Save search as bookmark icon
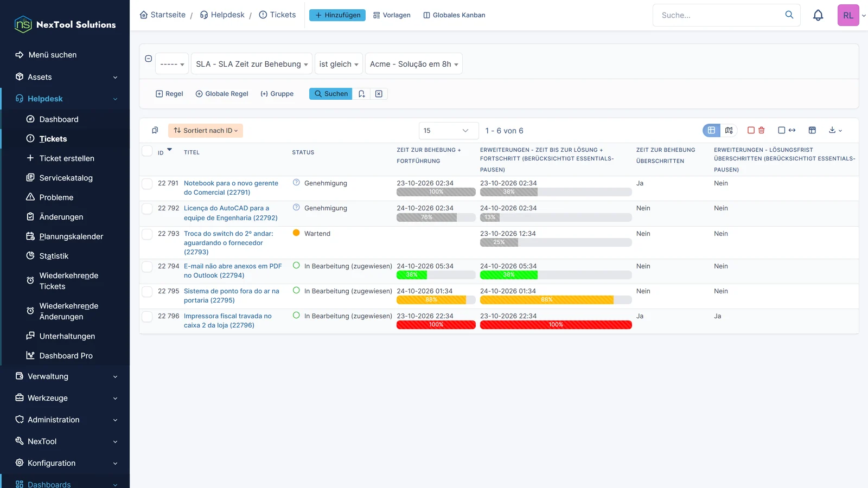 [x=362, y=94]
